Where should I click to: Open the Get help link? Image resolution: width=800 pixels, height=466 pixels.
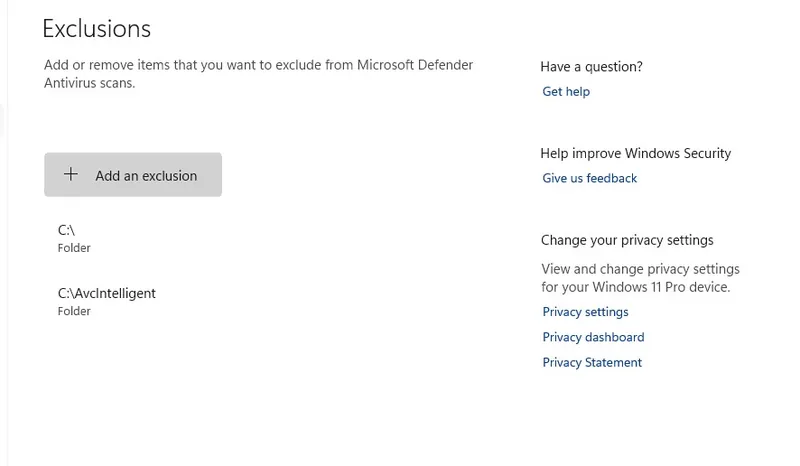coord(566,91)
